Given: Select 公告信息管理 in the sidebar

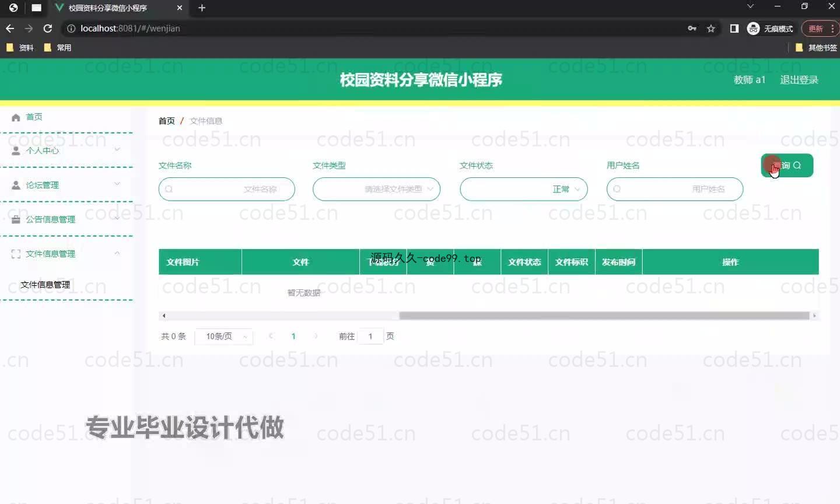Looking at the screenshot, I should (50, 219).
